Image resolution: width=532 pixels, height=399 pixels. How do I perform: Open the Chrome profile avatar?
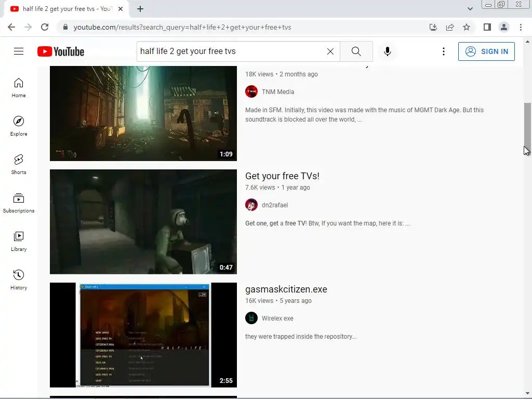504,27
